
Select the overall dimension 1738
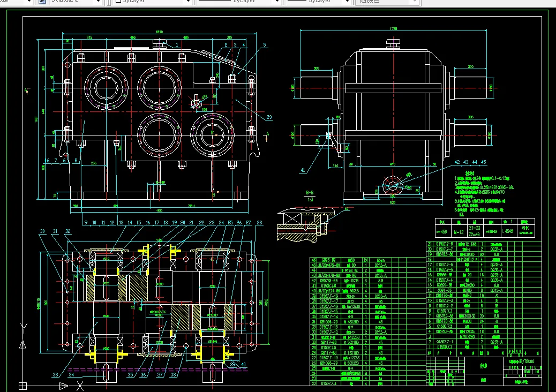coord(393,29)
